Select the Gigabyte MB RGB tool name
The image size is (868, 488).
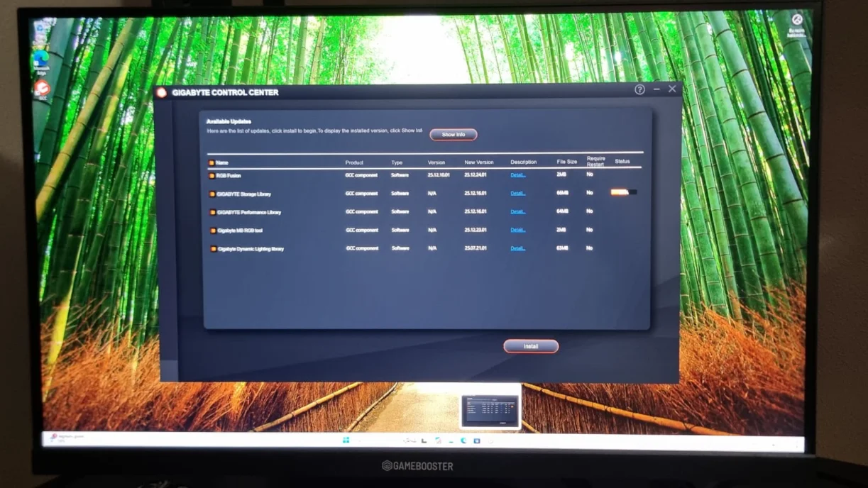click(240, 231)
